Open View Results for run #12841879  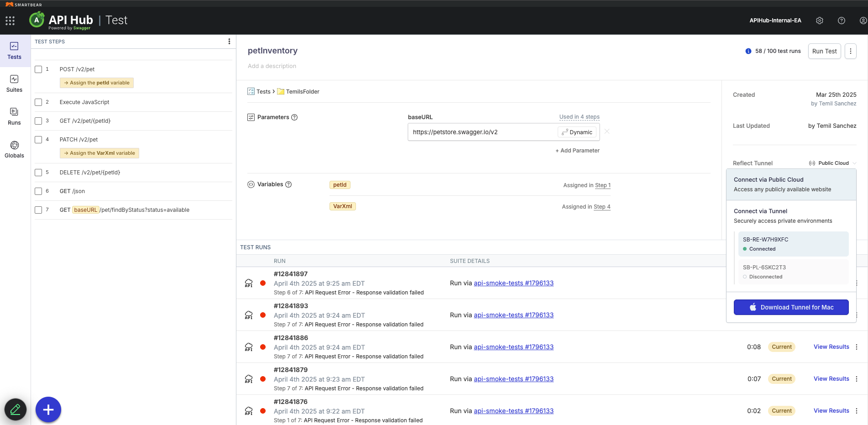pos(831,378)
